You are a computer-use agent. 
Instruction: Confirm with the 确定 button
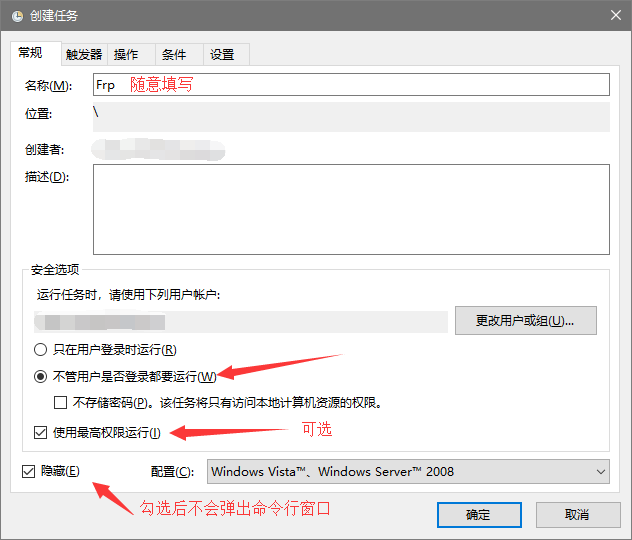click(479, 514)
